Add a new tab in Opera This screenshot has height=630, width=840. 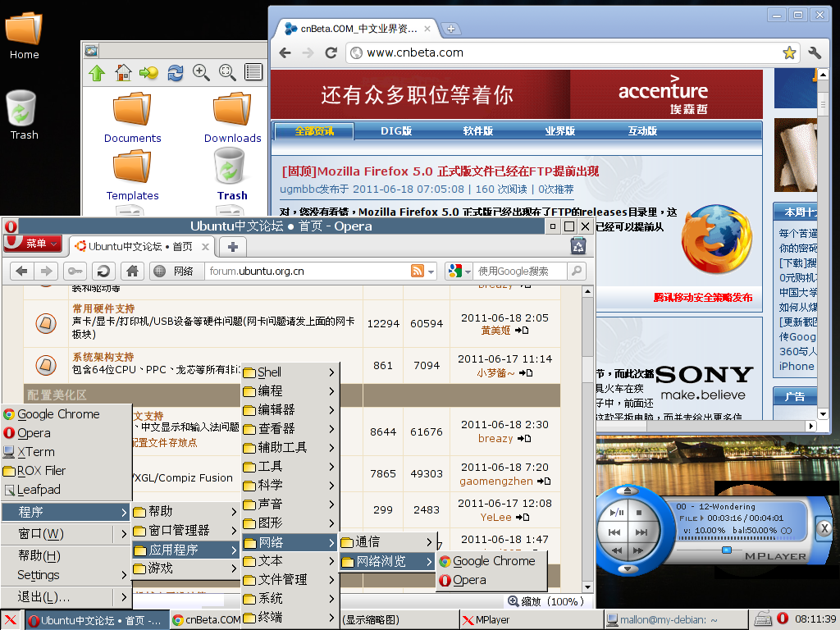pos(232,247)
